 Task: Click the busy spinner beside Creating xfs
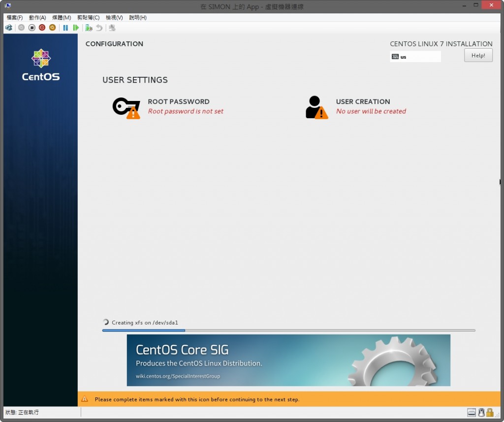point(106,322)
